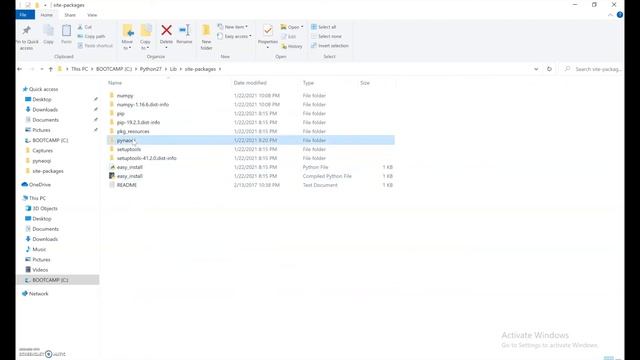This screenshot has height=360, width=640.
Task: Click Cut in the Clipboard group
Action: tap(84, 27)
